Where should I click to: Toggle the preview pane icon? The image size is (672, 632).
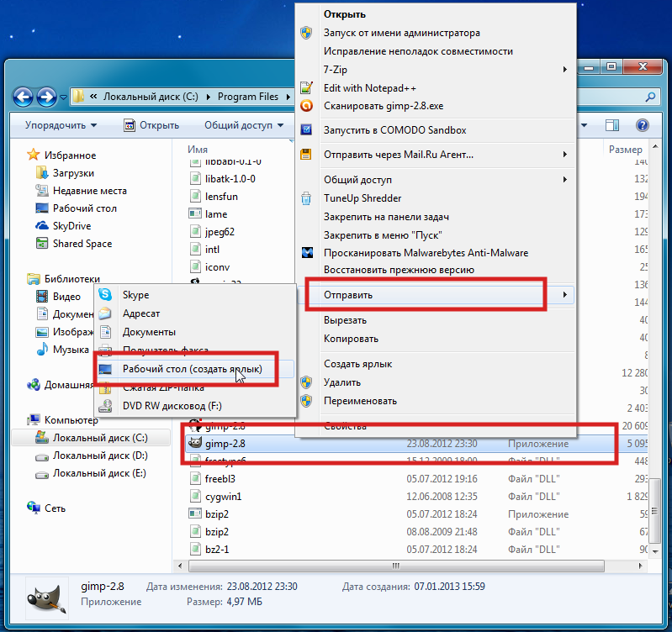point(612,125)
